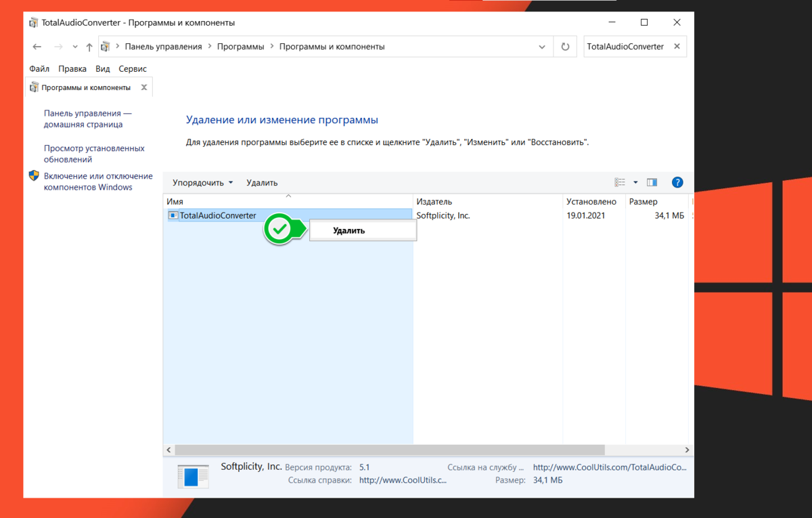Close the 'Программы и компоненты' tab
812x518 pixels.
tap(144, 87)
